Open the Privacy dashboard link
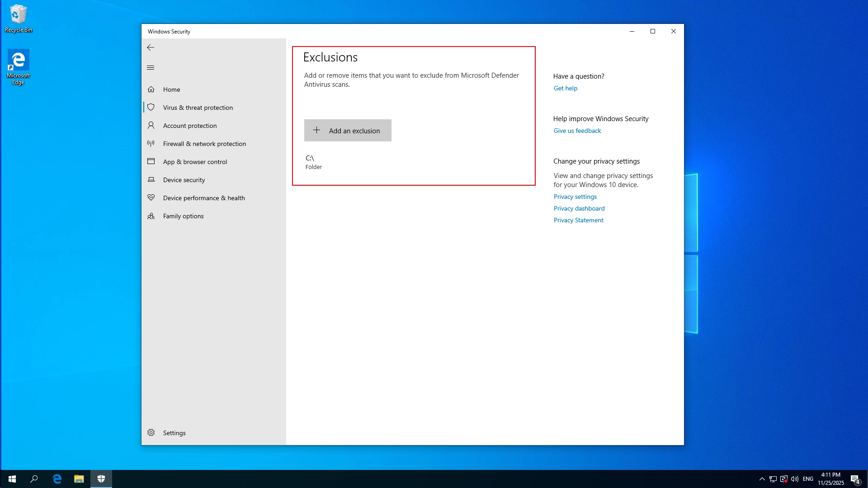Image resolution: width=868 pixels, height=488 pixels. 579,208
